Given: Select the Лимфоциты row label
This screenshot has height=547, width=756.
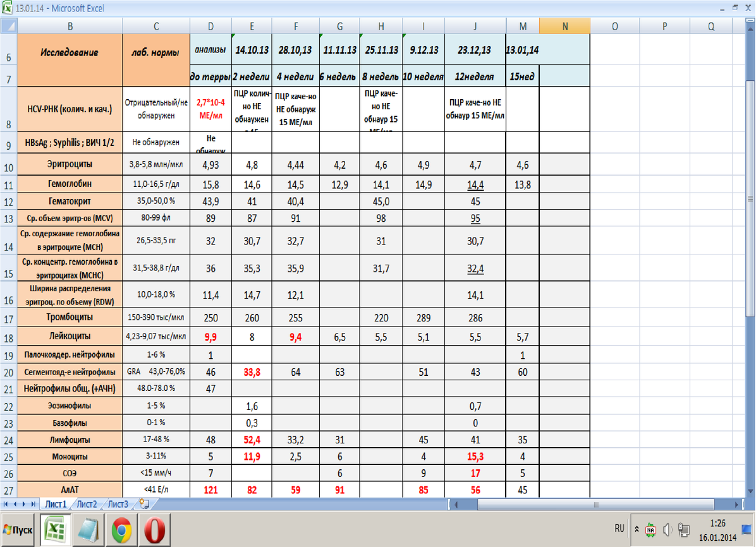Looking at the screenshot, I should pos(70,440).
